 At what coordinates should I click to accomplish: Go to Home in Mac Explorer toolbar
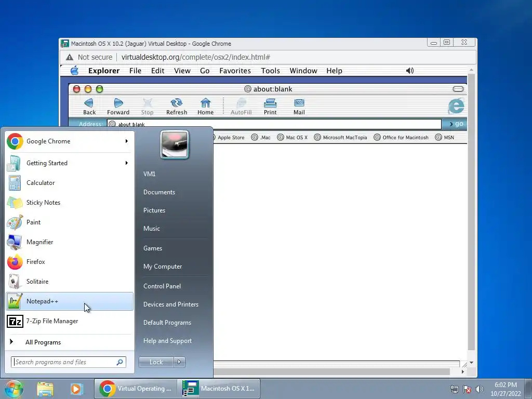tap(206, 106)
